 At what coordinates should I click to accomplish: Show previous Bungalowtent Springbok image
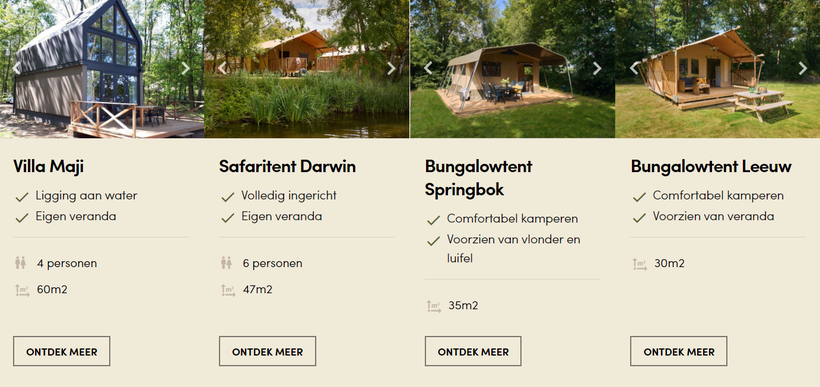point(428,68)
